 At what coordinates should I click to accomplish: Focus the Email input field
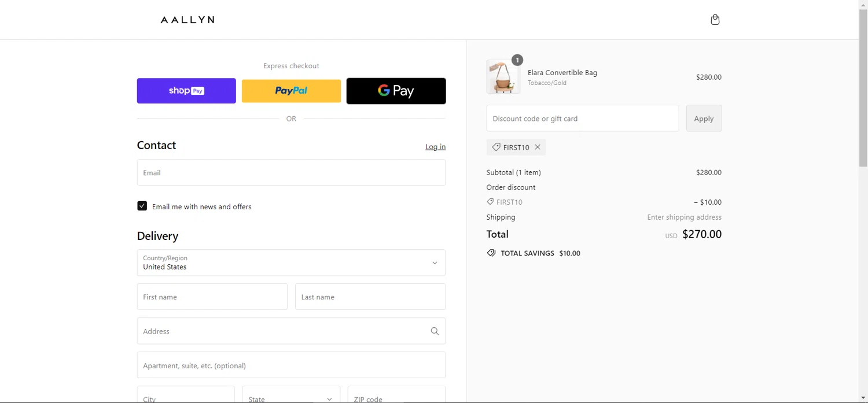click(291, 172)
